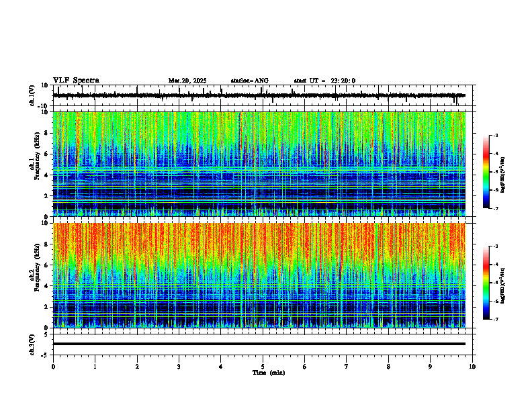This screenshot has height=411, width=532.
Task: Click inside the ch.1 spectrogram panel
Action: coord(259,164)
